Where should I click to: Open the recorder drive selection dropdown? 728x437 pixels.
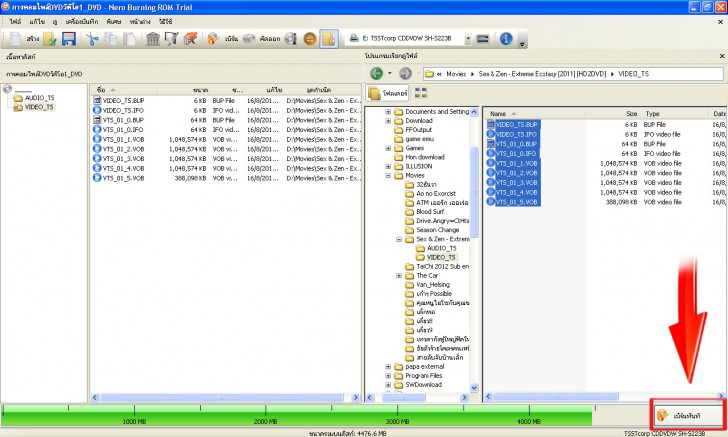click(x=466, y=39)
